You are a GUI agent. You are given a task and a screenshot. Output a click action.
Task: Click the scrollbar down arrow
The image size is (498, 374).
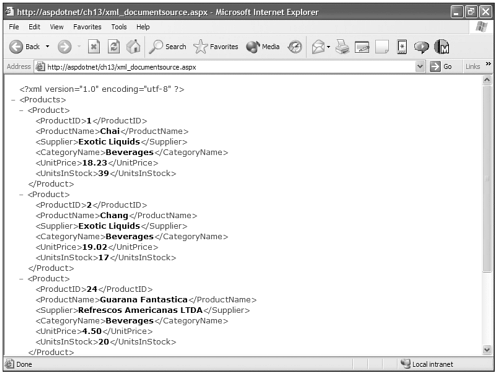coord(487,350)
